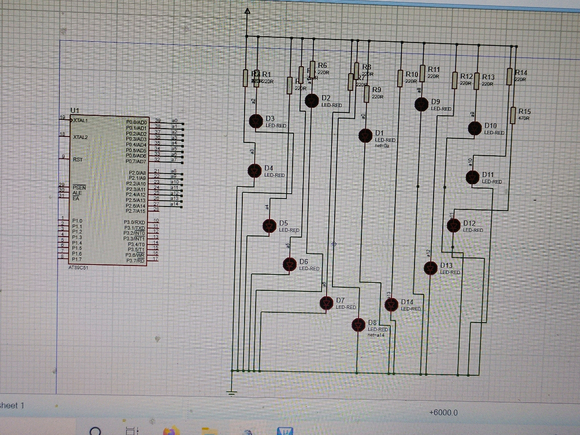Screen dimensions: 580x435
Task: Click LED D5 component
Action: 269,226
